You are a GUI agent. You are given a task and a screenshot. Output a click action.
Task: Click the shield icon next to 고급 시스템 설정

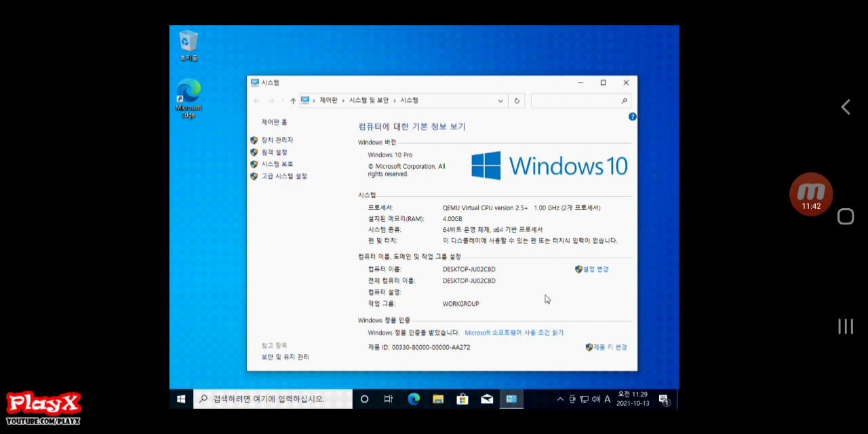tap(254, 176)
